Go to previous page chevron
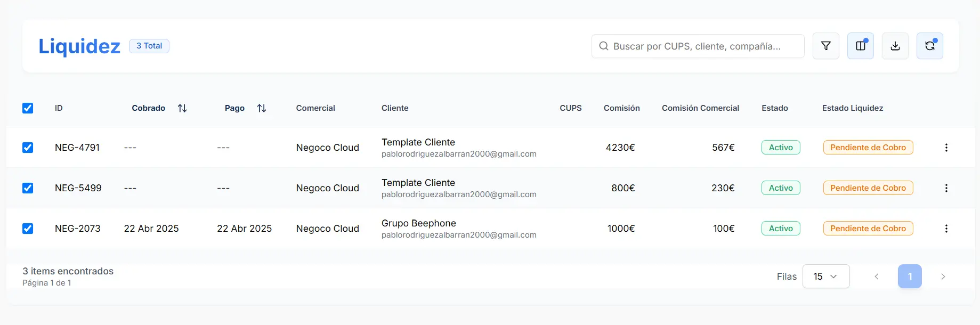980x325 pixels. click(x=876, y=277)
